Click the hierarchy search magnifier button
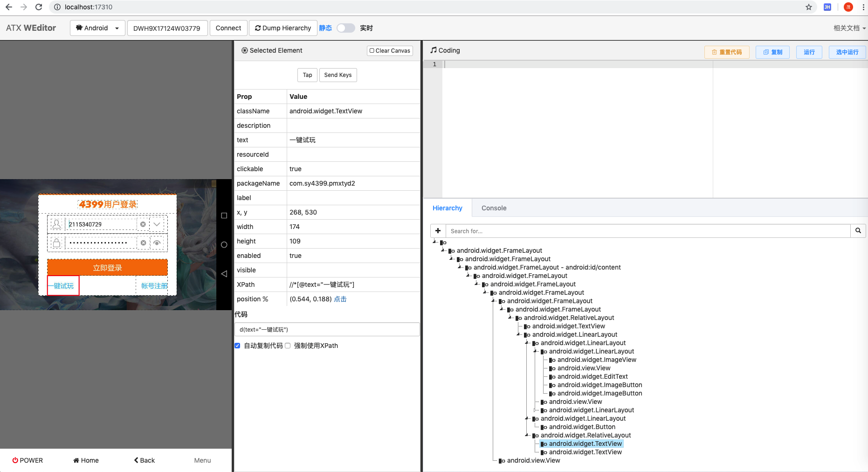 [x=858, y=231]
